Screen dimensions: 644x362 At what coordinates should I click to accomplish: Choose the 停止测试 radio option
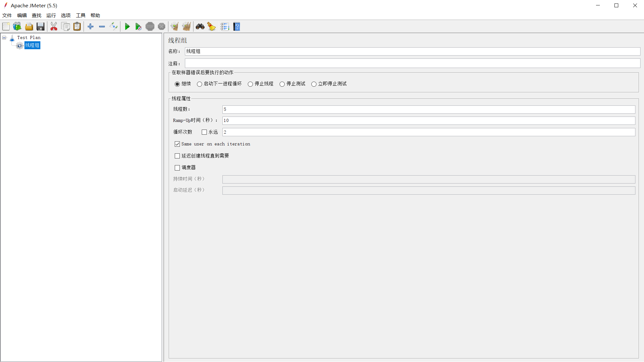(x=282, y=84)
